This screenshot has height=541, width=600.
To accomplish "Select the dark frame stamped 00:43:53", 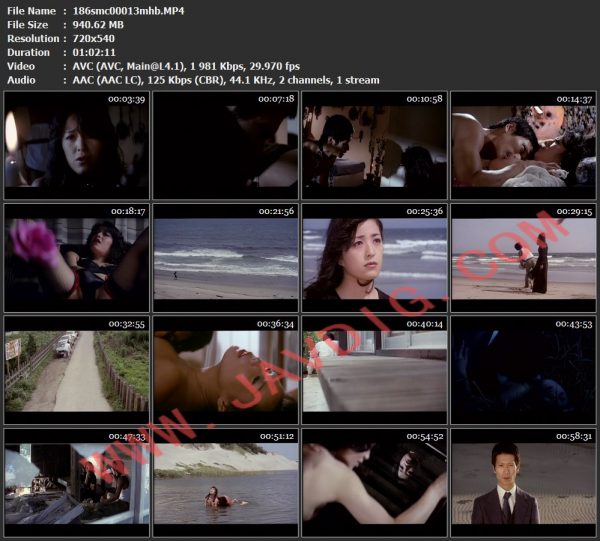I will (523, 370).
